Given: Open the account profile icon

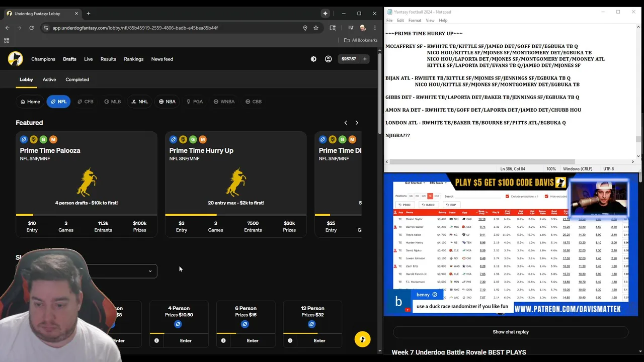Looking at the screenshot, I should (328, 59).
